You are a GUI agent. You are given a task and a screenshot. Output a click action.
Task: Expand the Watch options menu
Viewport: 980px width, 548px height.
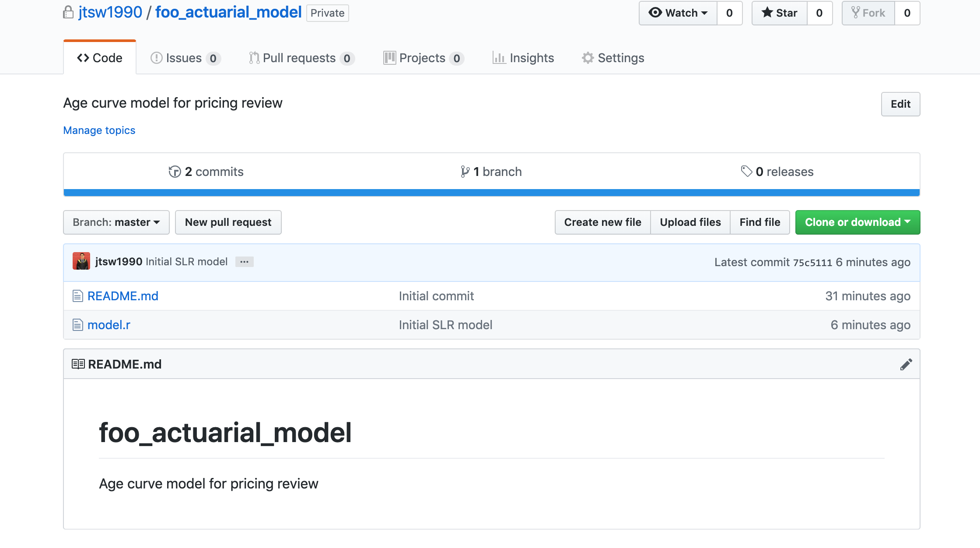[704, 13]
